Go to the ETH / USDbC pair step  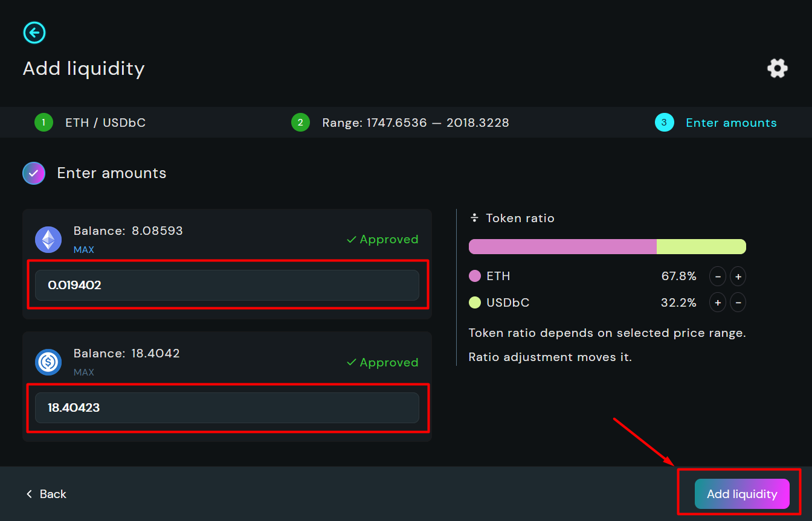tap(105, 123)
